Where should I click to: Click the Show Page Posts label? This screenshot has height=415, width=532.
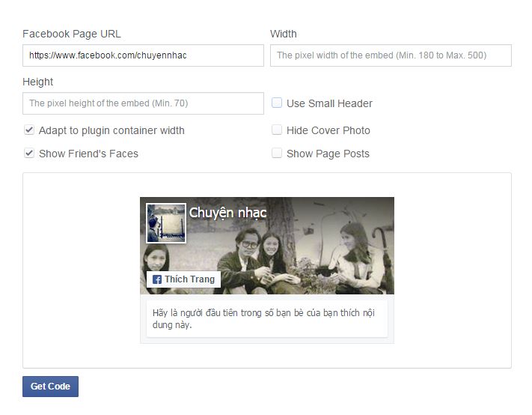pos(328,154)
